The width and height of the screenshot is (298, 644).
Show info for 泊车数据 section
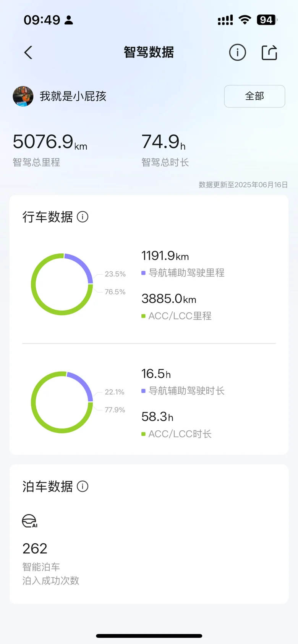point(83,486)
